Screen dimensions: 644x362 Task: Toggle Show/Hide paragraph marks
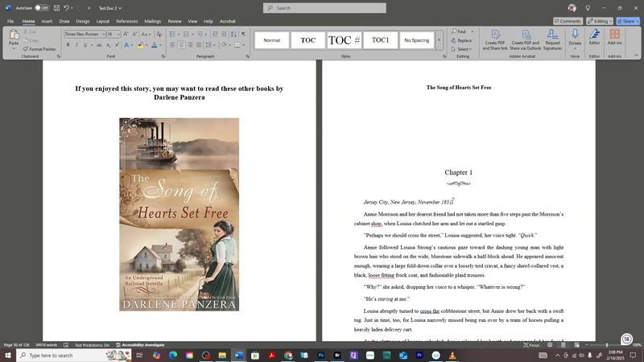tap(243, 34)
